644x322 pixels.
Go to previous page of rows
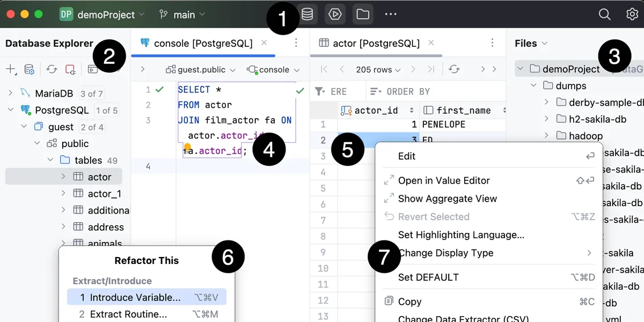tap(342, 69)
